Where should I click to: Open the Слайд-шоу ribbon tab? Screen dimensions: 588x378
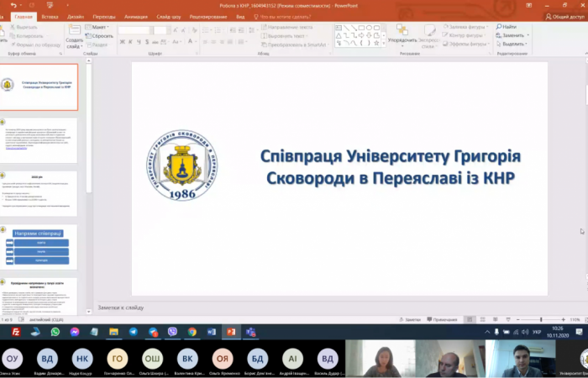pos(169,17)
